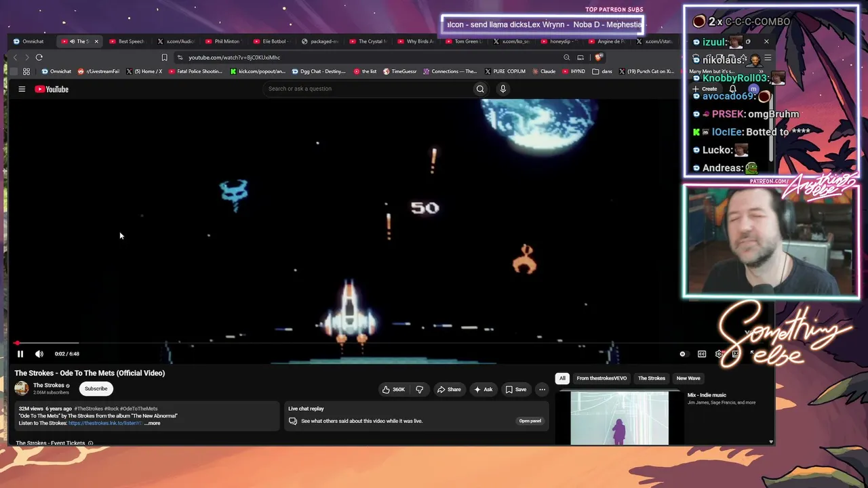The height and width of the screenshot is (488, 868).
Task: Open the Omnichat bookmark
Action: click(x=56, y=71)
